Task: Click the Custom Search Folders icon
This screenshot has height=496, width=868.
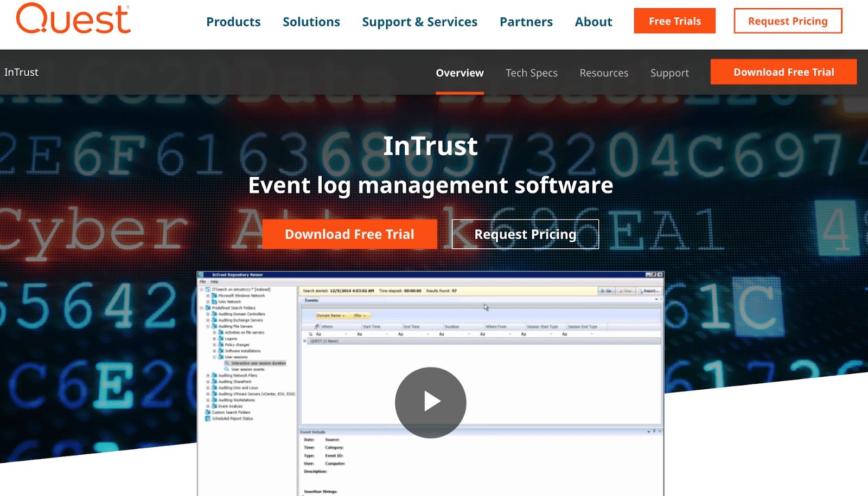Action: click(208, 413)
